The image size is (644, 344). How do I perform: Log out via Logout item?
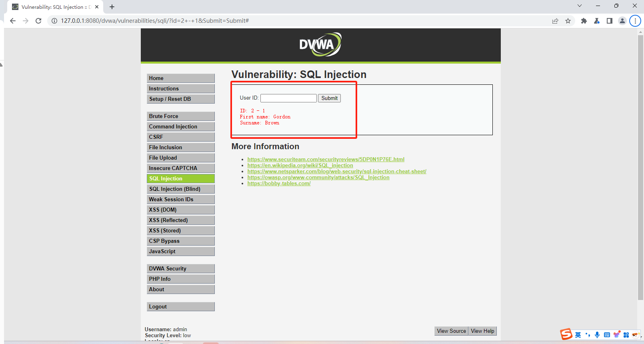(181, 306)
